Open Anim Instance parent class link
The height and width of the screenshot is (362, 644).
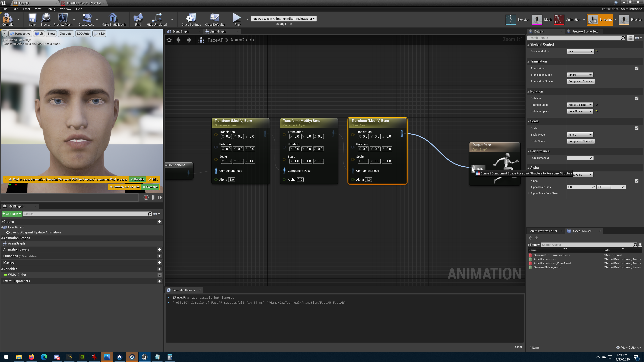click(631, 9)
